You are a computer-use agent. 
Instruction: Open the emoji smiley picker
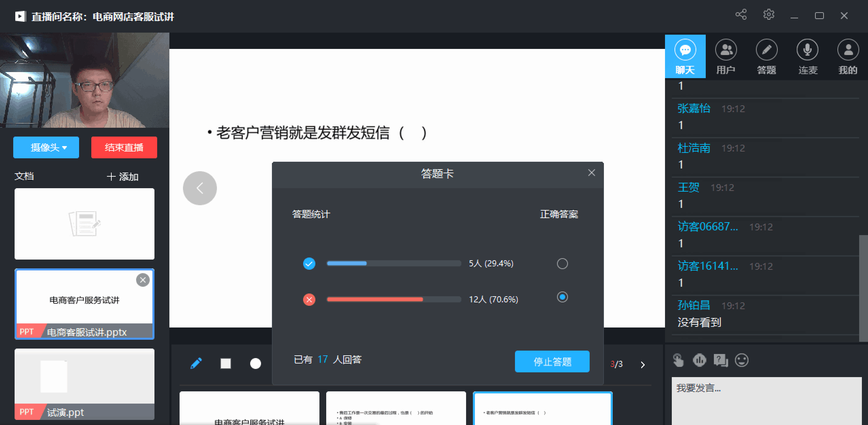741,360
